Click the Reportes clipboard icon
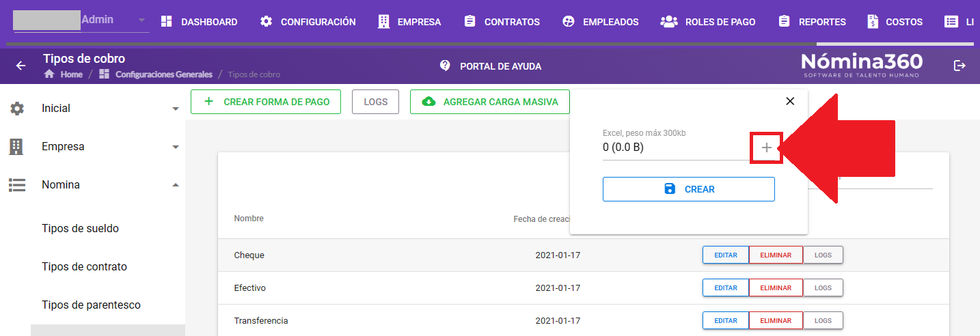The image size is (980, 336). click(x=784, y=22)
